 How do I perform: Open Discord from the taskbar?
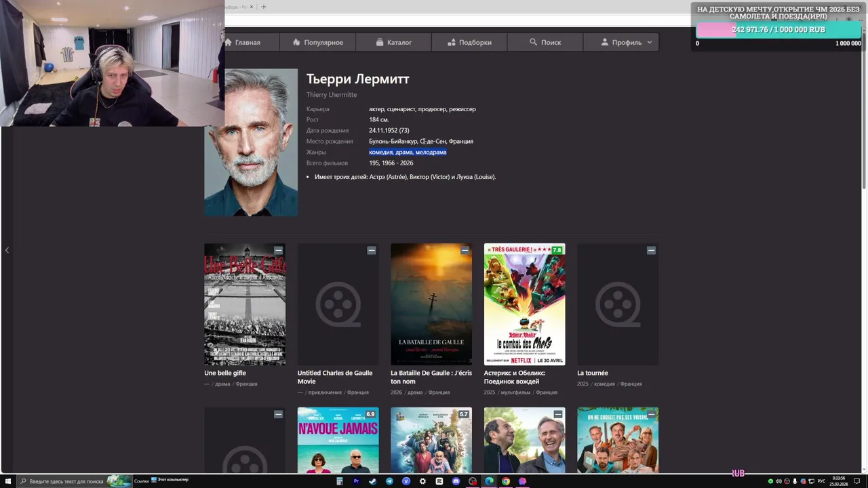point(456,481)
